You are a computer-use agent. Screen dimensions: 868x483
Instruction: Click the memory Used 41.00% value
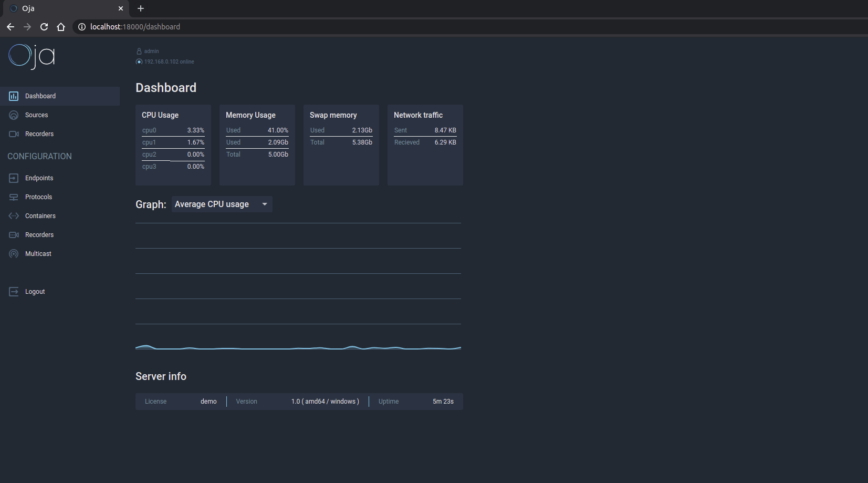(x=278, y=130)
